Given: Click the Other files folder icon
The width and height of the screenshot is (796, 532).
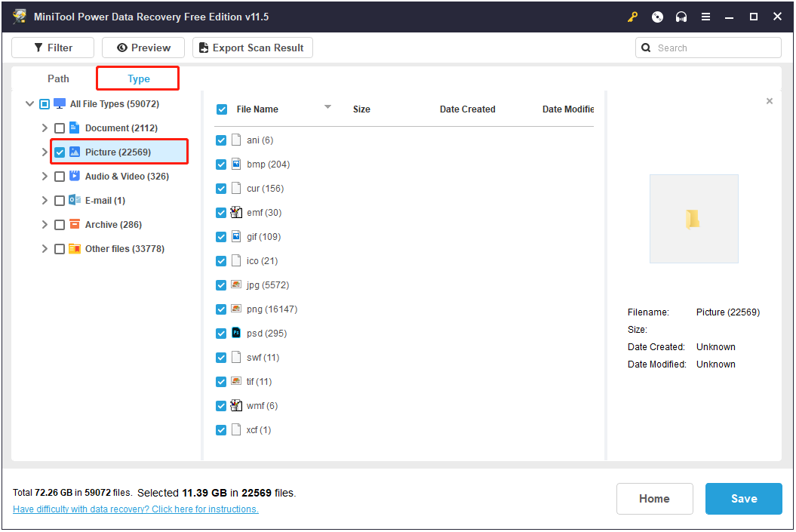Looking at the screenshot, I should click(75, 248).
